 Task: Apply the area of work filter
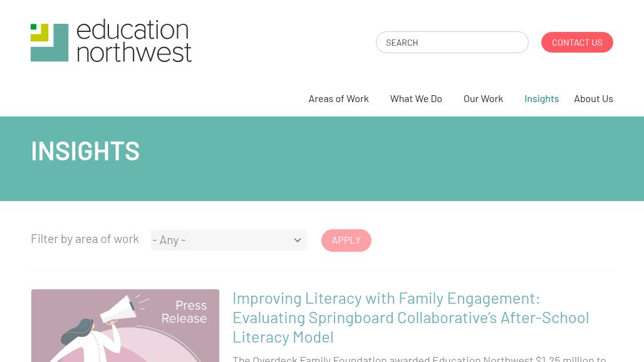coord(346,240)
